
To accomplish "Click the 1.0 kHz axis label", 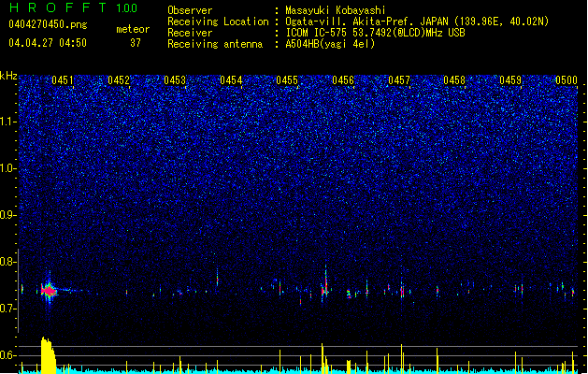I will click(x=7, y=168).
